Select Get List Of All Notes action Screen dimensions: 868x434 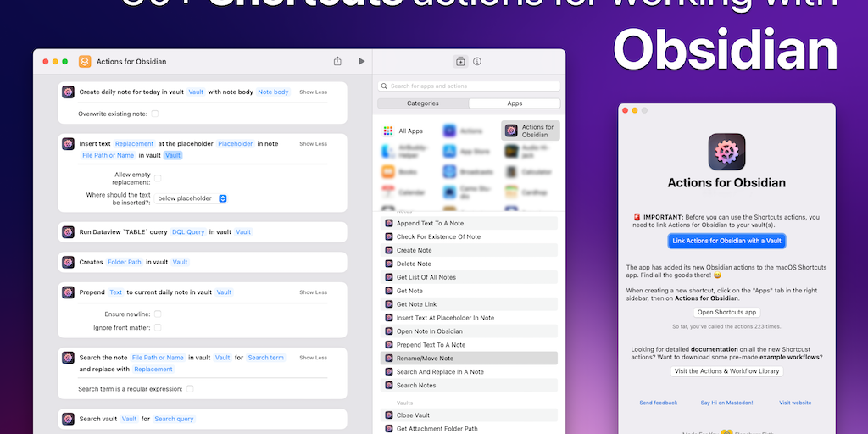tap(469, 277)
